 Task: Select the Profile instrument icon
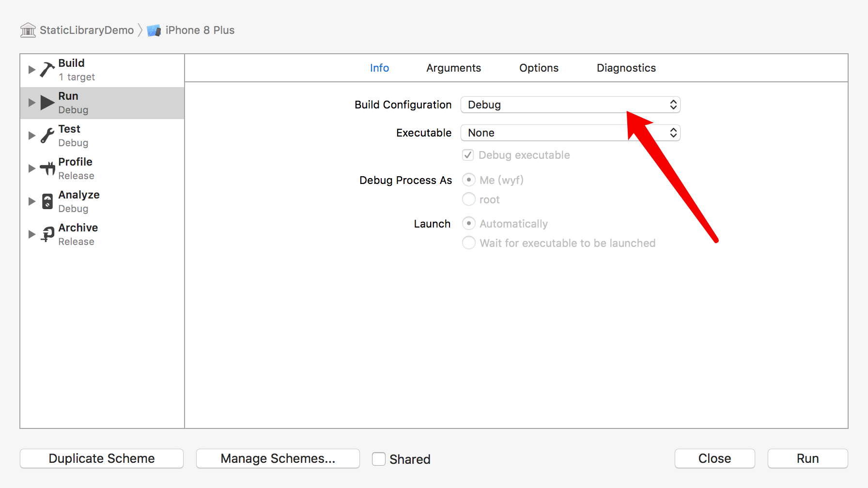pos(47,168)
